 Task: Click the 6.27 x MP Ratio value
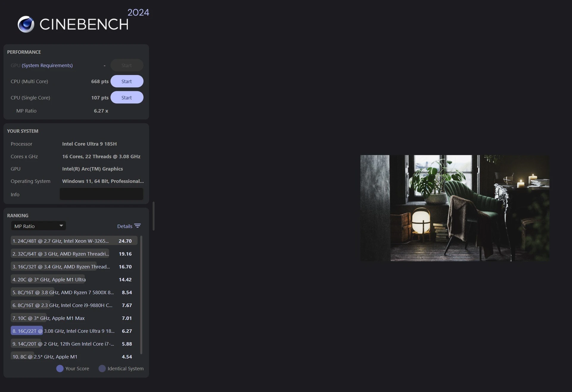101,111
